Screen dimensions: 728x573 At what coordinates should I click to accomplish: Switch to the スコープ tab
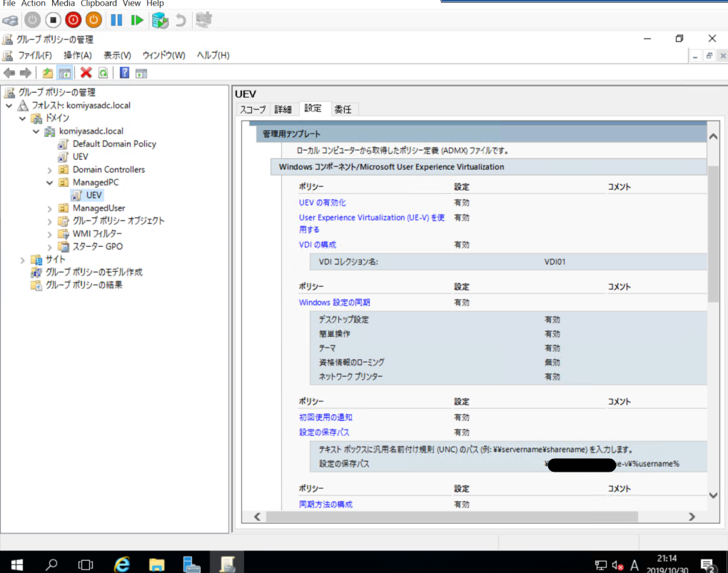(253, 110)
